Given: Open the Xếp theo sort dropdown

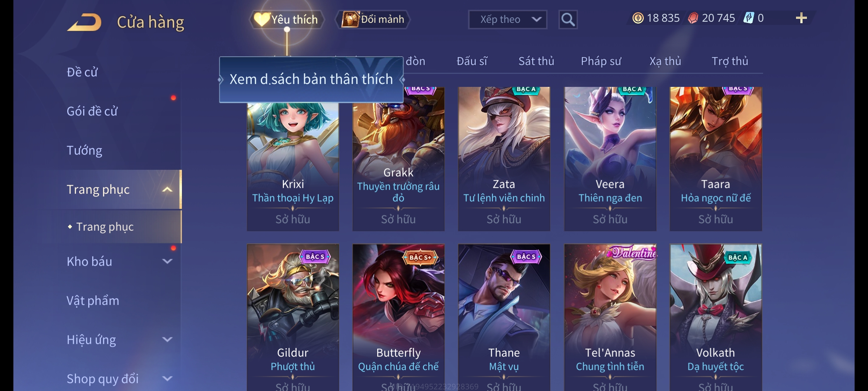Looking at the screenshot, I should tap(507, 20).
